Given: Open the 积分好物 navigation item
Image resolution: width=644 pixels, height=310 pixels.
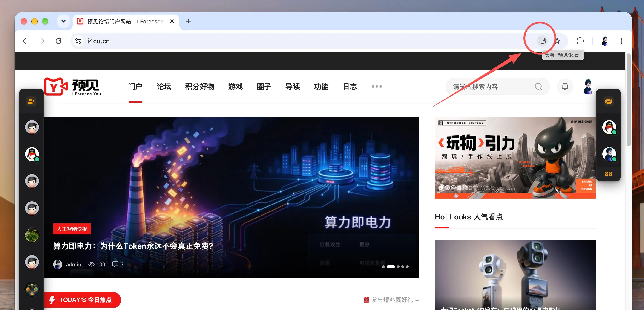Looking at the screenshot, I should tap(199, 87).
